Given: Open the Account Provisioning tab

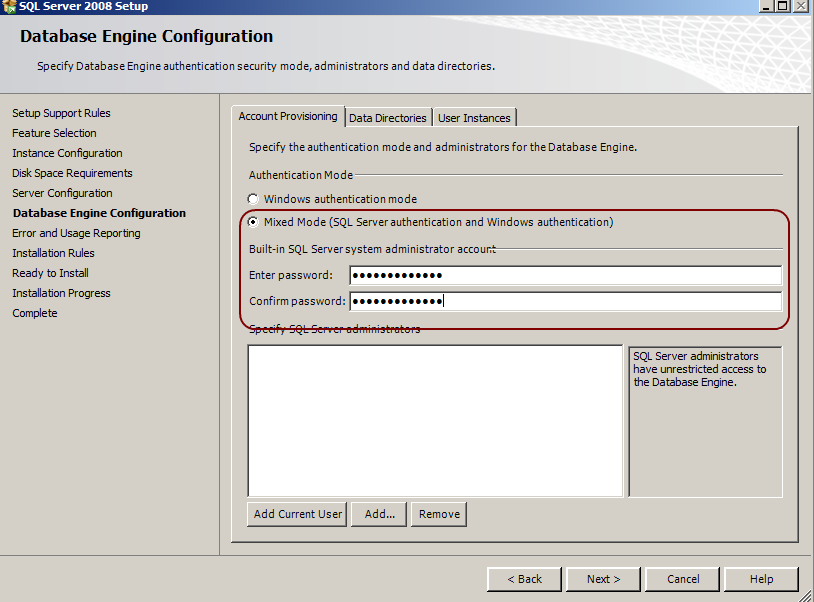Looking at the screenshot, I should coord(288,117).
